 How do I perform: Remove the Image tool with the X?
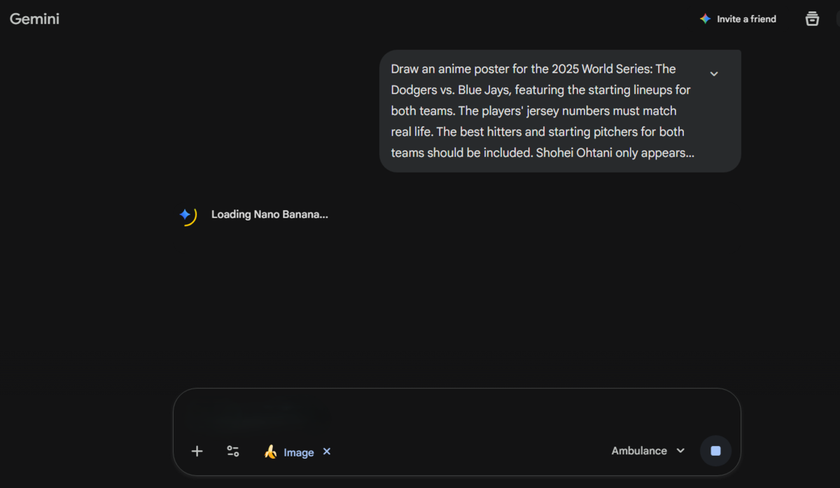tap(327, 452)
